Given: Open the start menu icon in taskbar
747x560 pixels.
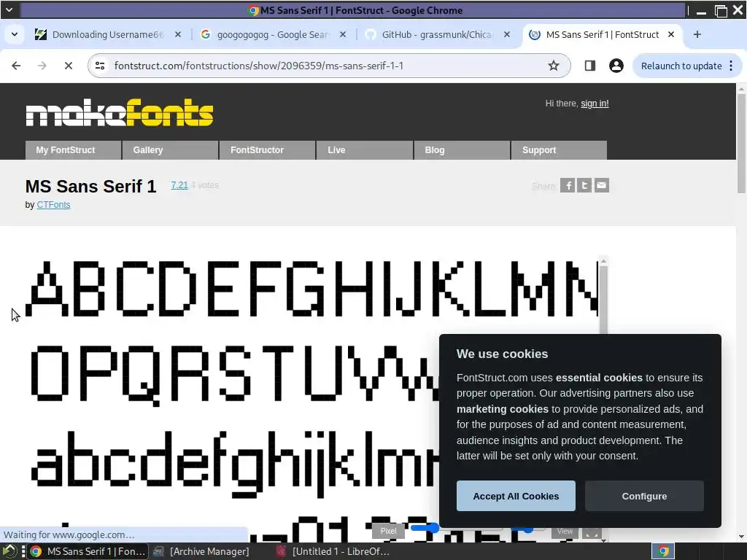Looking at the screenshot, I should tap(9, 551).
